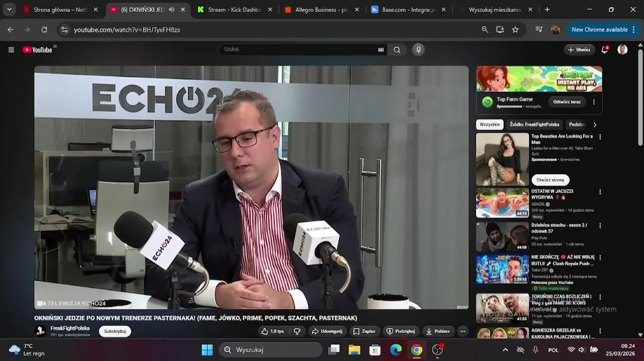
Task: Open the options menu for NIE SKOŃCZĘ video
Action: tap(600, 258)
